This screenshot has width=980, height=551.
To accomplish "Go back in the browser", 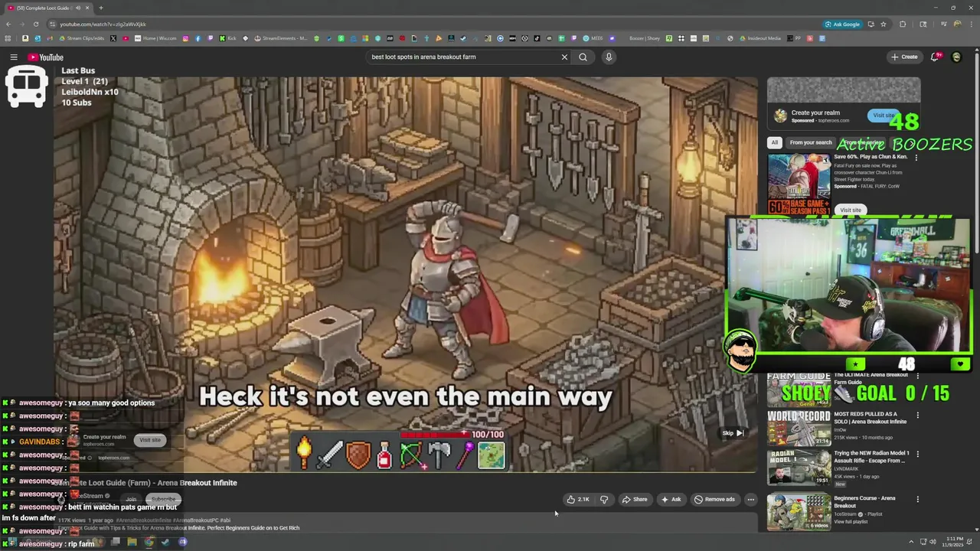I will 8,24.
